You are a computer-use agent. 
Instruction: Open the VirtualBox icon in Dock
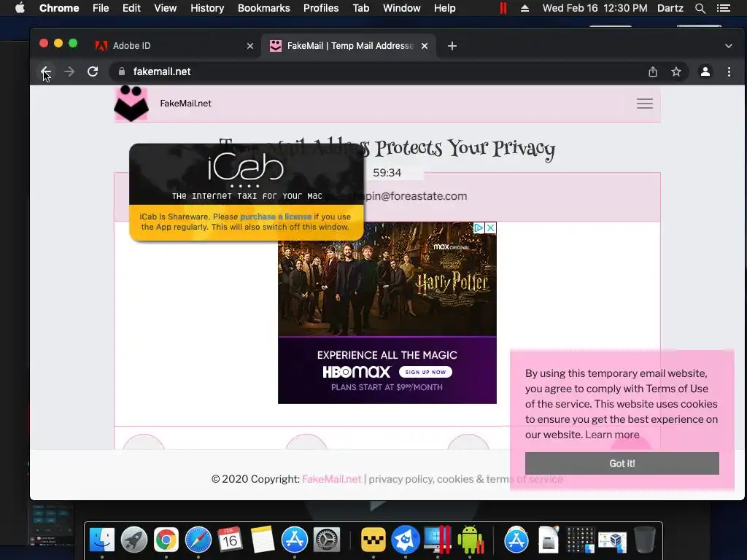[613, 541]
